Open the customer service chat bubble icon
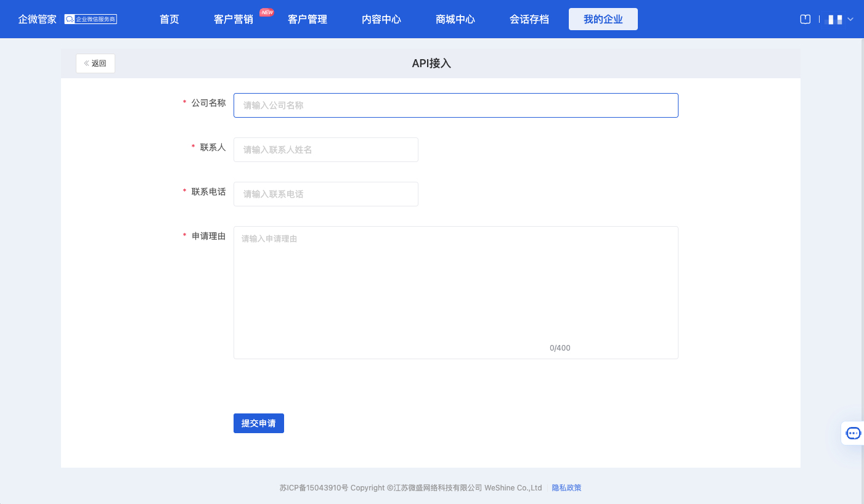864x504 pixels. [853, 433]
